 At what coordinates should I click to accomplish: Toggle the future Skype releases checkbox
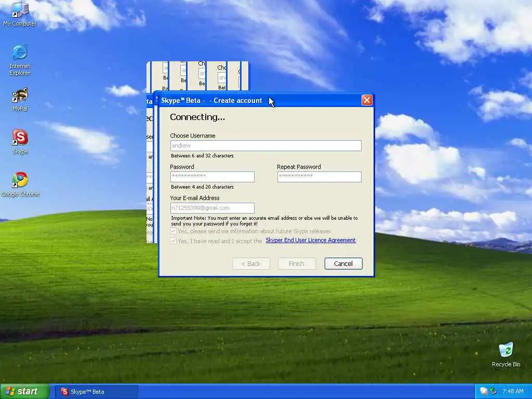pyautogui.click(x=173, y=231)
